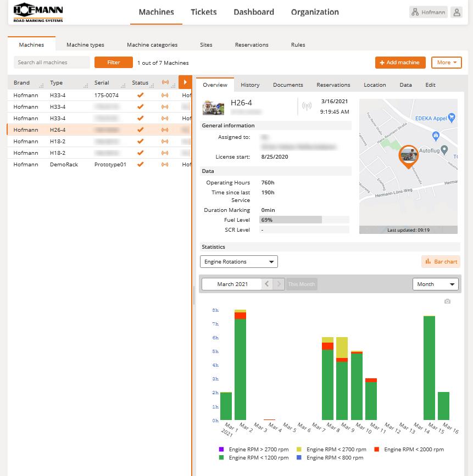Open the Documents tab of machine details
Viewport: 473px width, 476px height.
tap(288, 85)
